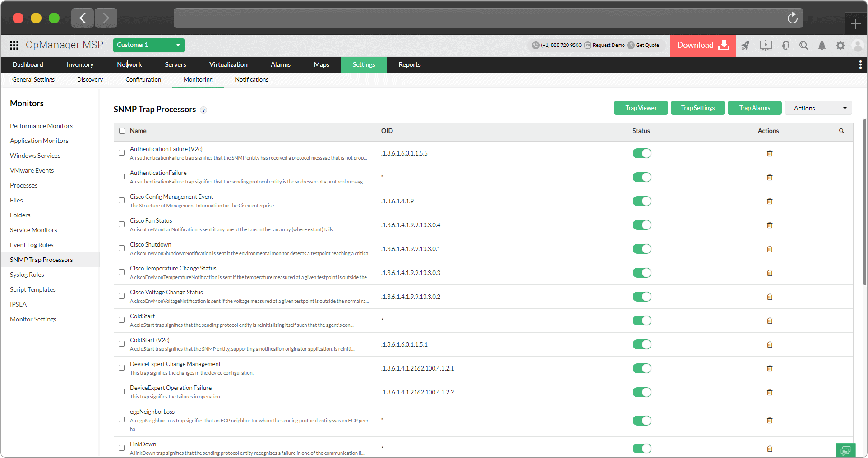The width and height of the screenshot is (868, 458).
Task: Check the Cisco Fan Status row checkbox
Action: [122, 224]
